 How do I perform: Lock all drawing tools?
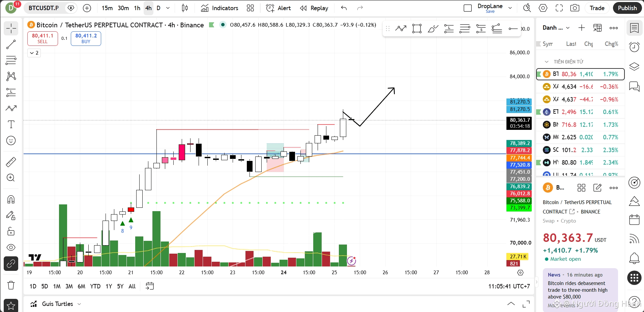click(11, 231)
